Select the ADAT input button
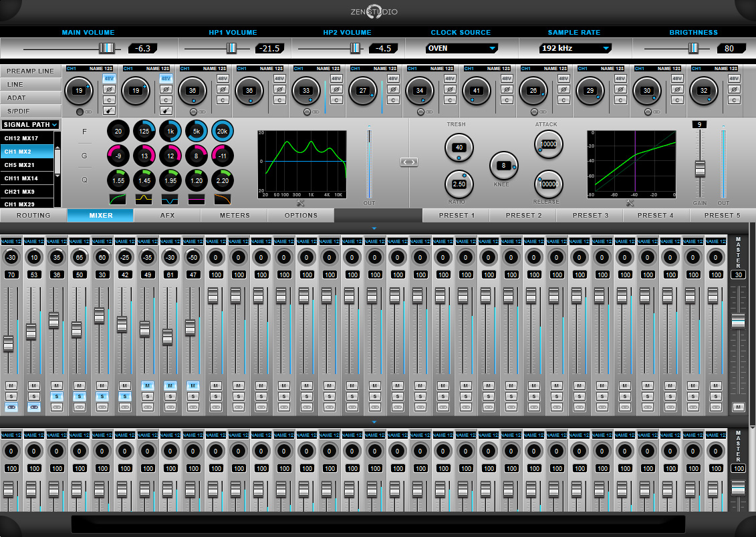The width and height of the screenshot is (756, 537). [x=31, y=98]
